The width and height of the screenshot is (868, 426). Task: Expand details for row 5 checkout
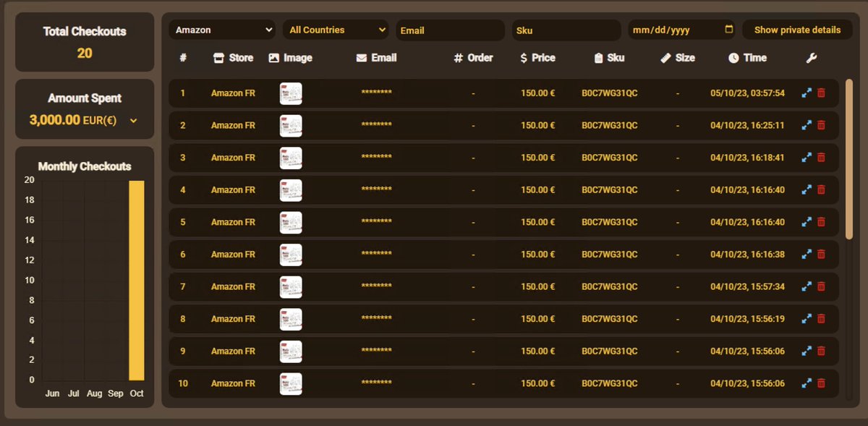click(807, 222)
